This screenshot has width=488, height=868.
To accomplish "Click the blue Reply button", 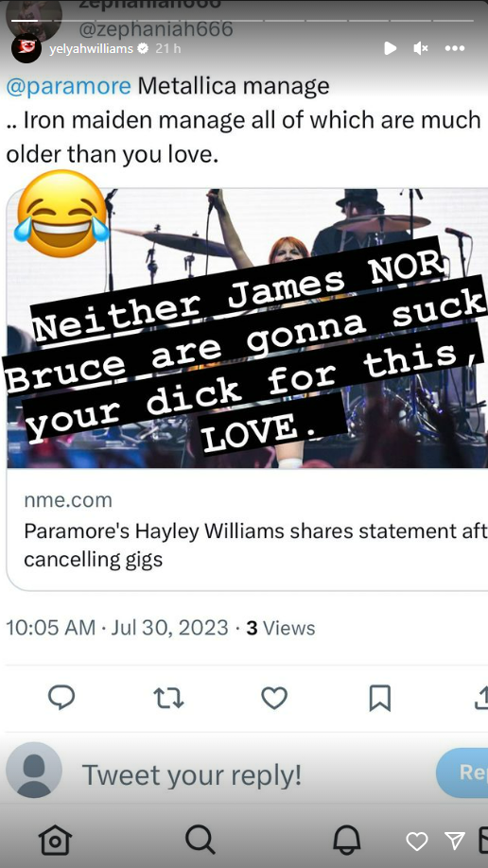I will 462,773.
